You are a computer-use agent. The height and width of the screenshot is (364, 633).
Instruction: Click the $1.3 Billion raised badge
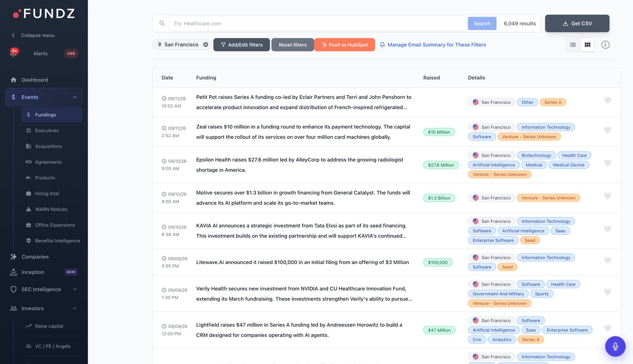pyautogui.click(x=439, y=198)
